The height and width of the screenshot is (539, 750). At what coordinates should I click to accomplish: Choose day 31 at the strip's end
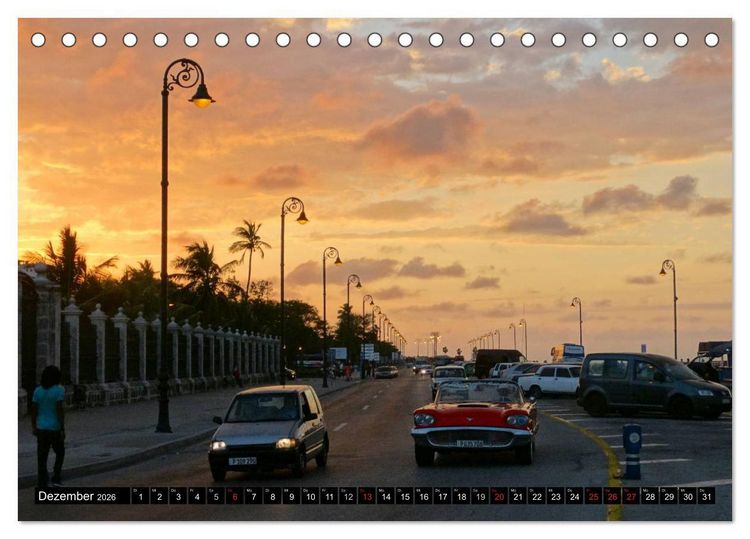point(707,496)
